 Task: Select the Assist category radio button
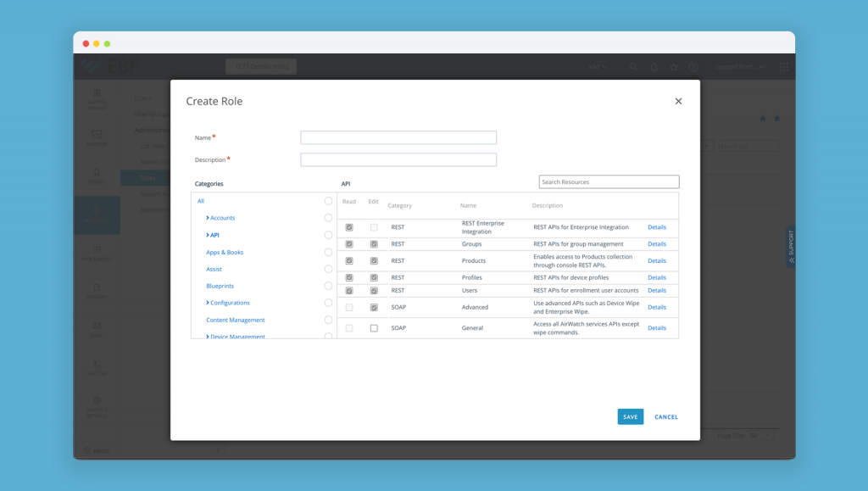point(328,269)
